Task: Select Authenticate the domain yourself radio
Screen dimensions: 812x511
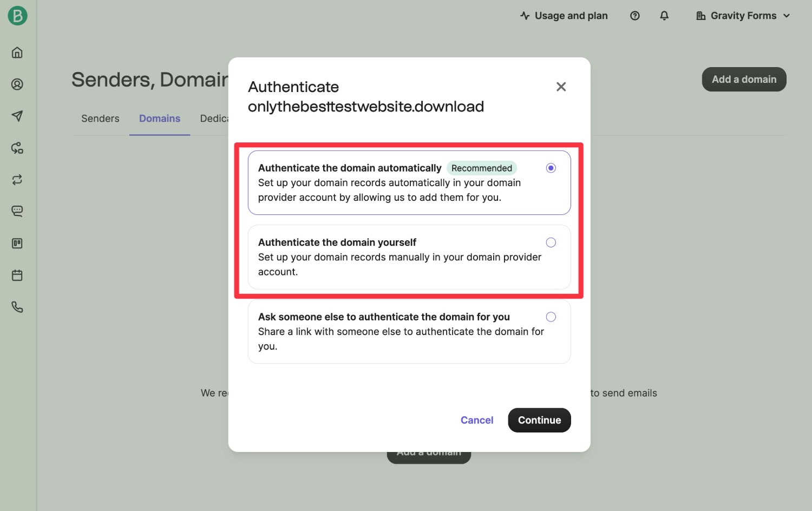Action: (551, 243)
